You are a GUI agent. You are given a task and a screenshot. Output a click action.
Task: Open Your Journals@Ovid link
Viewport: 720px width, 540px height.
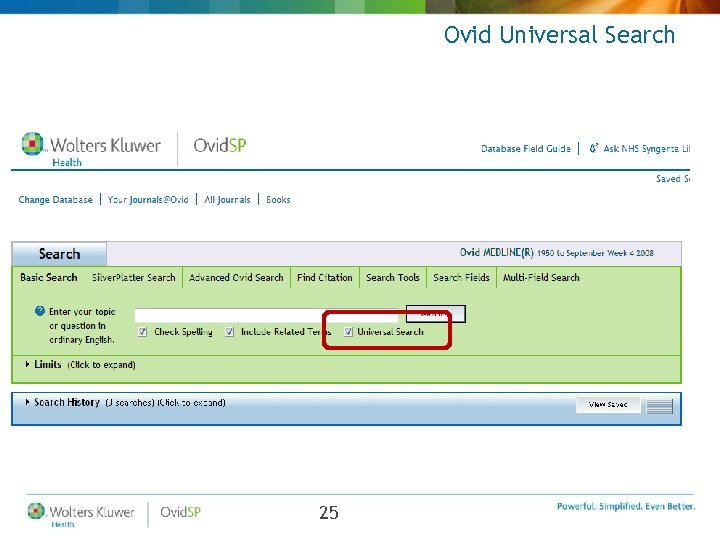click(x=148, y=200)
